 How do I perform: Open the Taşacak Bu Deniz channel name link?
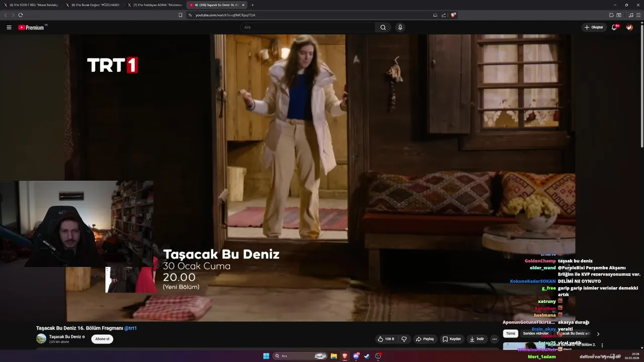pos(65,337)
